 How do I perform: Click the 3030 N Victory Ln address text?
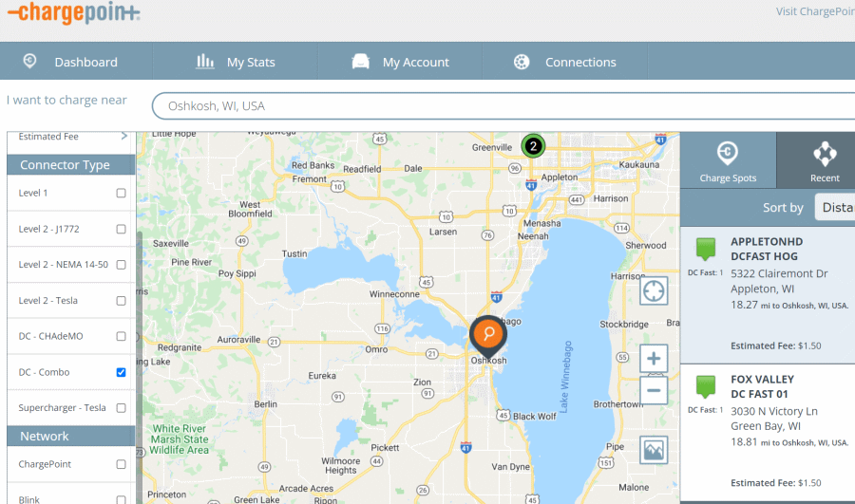[x=773, y=411]
